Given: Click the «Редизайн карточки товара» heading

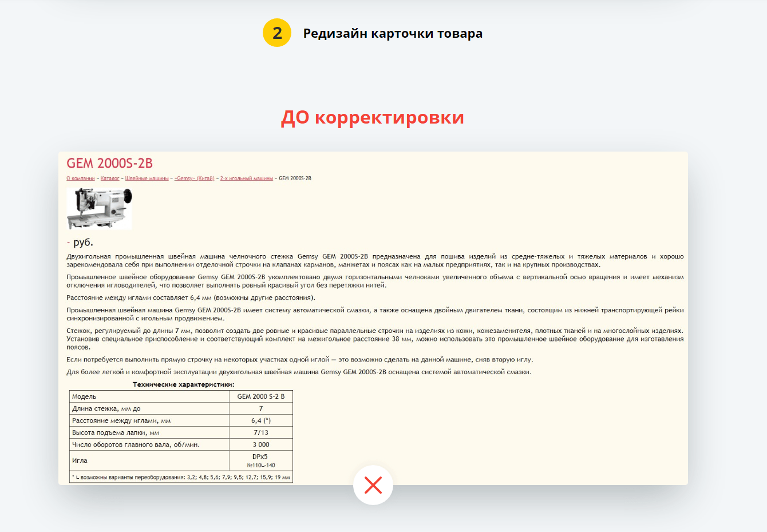Looking at the screenshot, I should point(393,33).
